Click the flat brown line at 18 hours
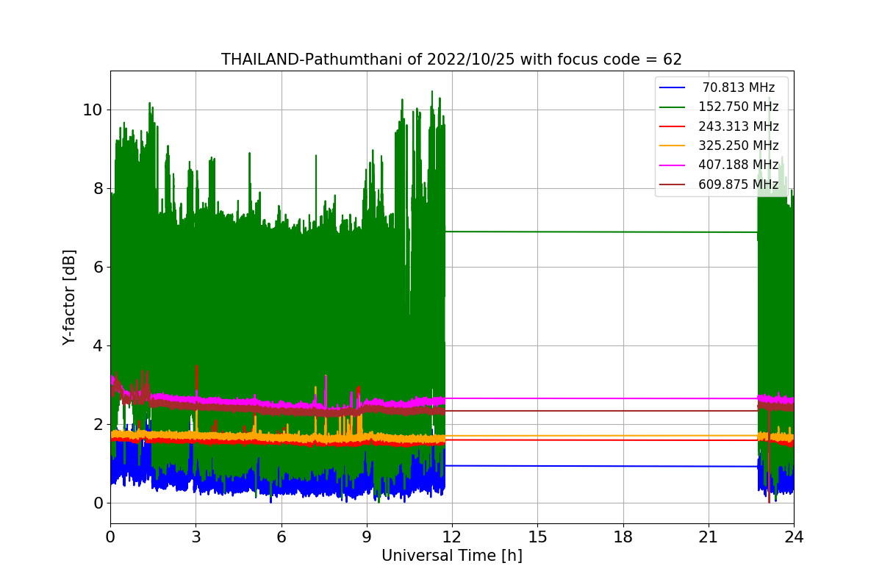This screenshot has height=588, width=882. pyautogui.click(x=623, y=411)
